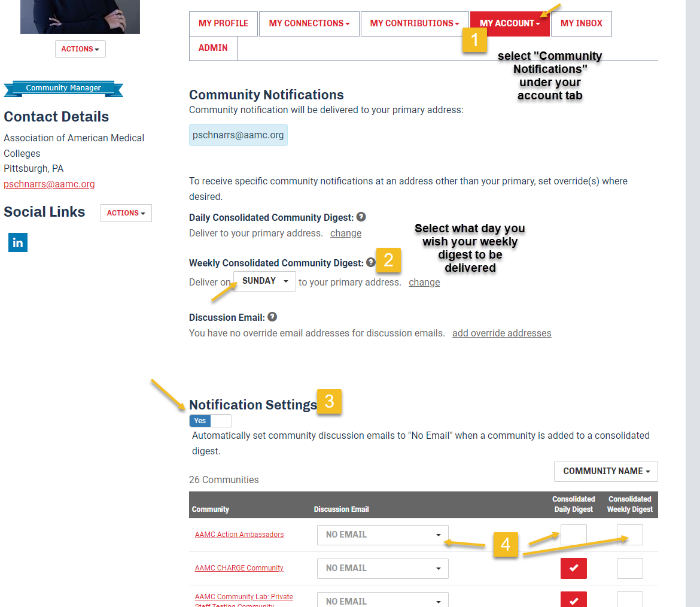
Task: Click change link for Daily Consolidated Digest
Action: 346,233
